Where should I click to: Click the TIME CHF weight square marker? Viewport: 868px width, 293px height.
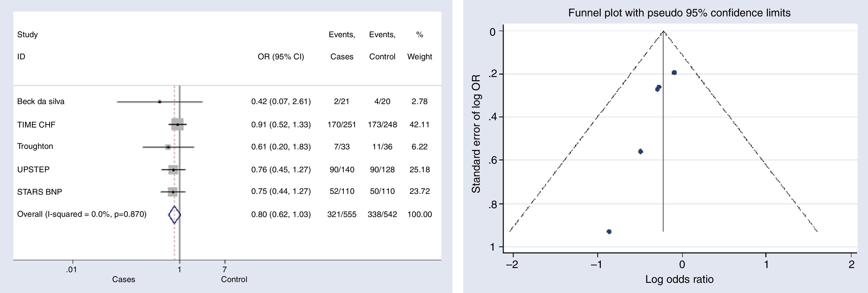pyautogui.click(x=177, y=124)
